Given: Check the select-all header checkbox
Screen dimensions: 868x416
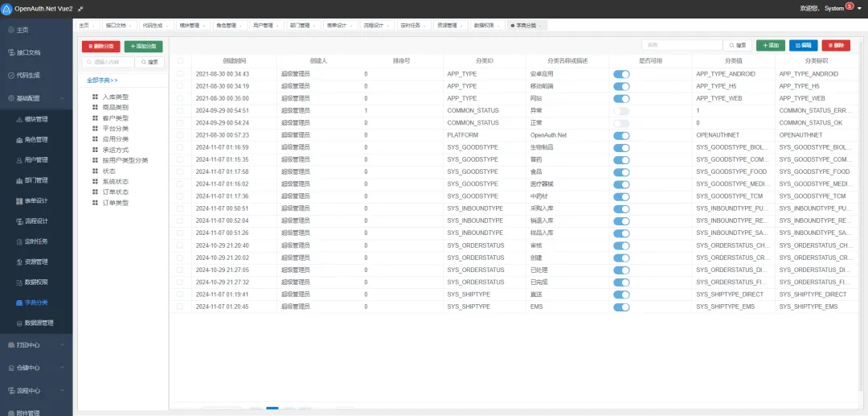Looking at the screenshot, I should 180,60.
